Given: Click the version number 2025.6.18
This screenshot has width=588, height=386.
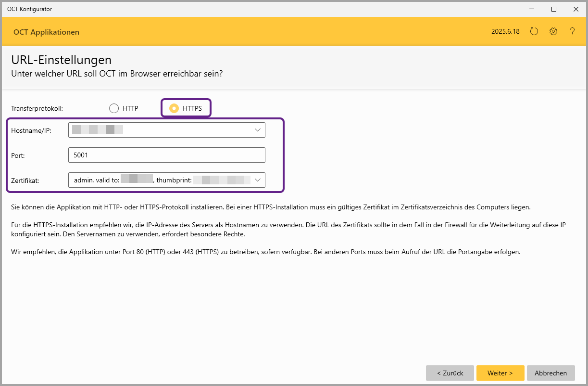Looking at the screenshot, I should [x=505, y=32].
